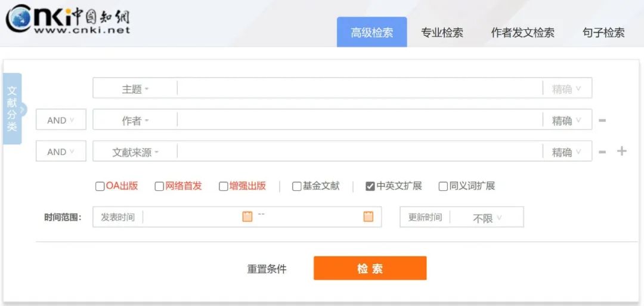Open the 主题 field type dropdown
This screenshot has height=306, width=644.
[135, 89]
